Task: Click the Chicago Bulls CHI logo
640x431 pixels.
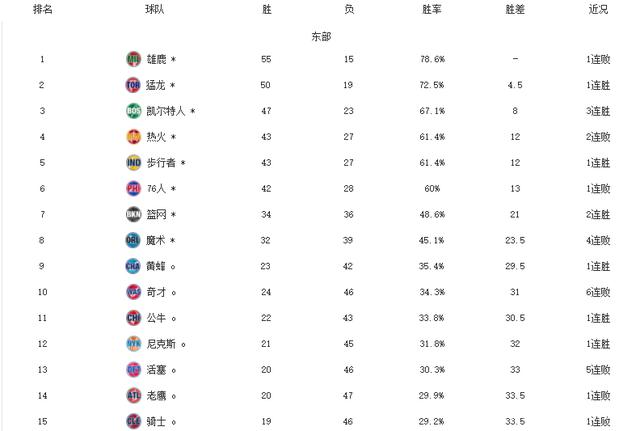Action: pos(133,318)
